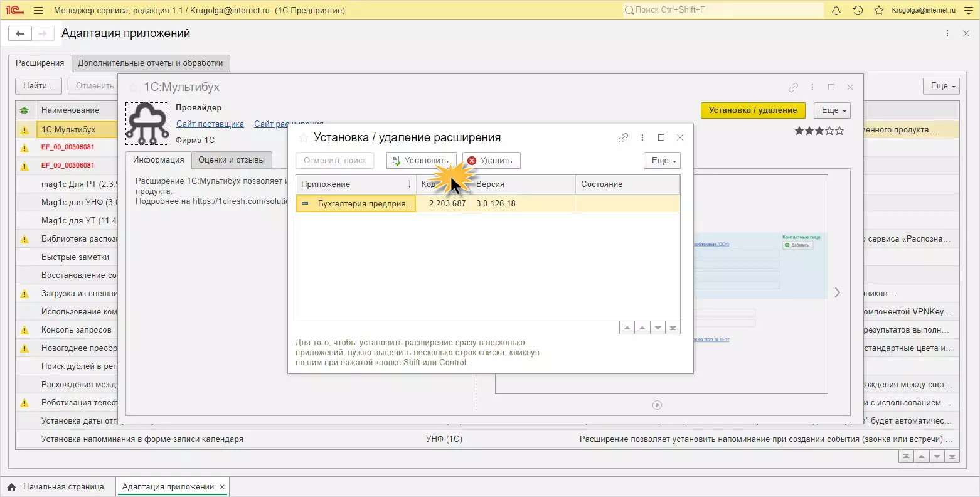Close the Адаптация приложений bottom tab
The width and height of the screenshot is (980, 497).
[x=222, y=487]
